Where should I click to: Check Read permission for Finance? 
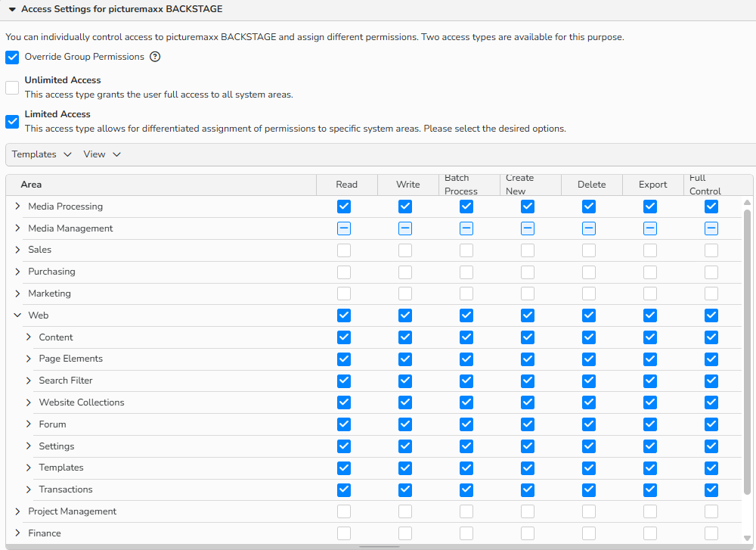[x=344, y=533]
